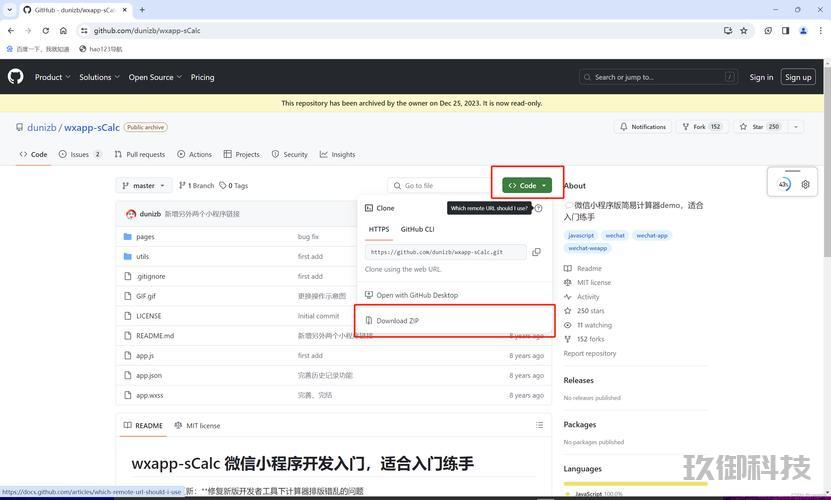Open the README.md file
This screenshot has height=500, width=831.
coord(155,336)
